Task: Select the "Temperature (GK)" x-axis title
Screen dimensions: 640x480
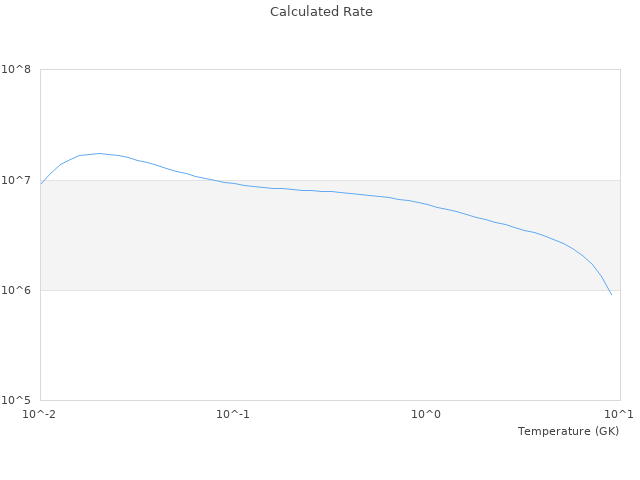Action: [568, 431]
